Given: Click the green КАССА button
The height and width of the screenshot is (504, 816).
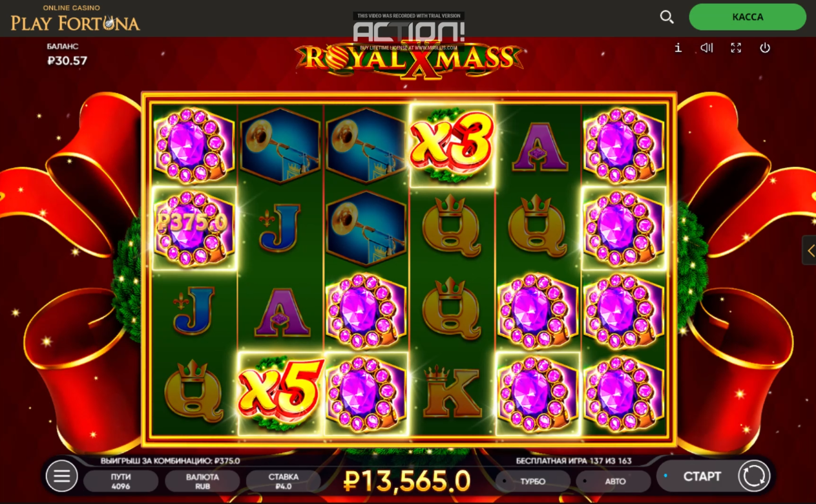Looking at the screenshot, I should coord(748,17).
